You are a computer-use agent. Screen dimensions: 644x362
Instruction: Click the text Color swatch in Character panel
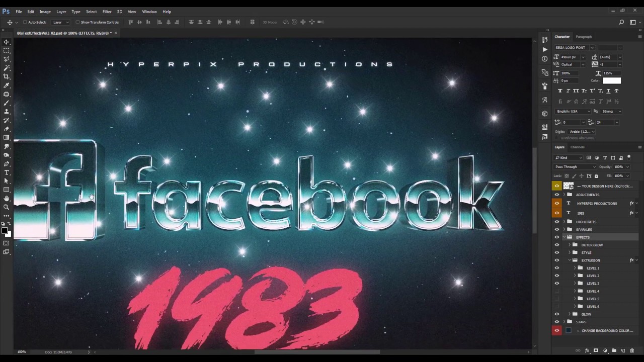(612, 80)
